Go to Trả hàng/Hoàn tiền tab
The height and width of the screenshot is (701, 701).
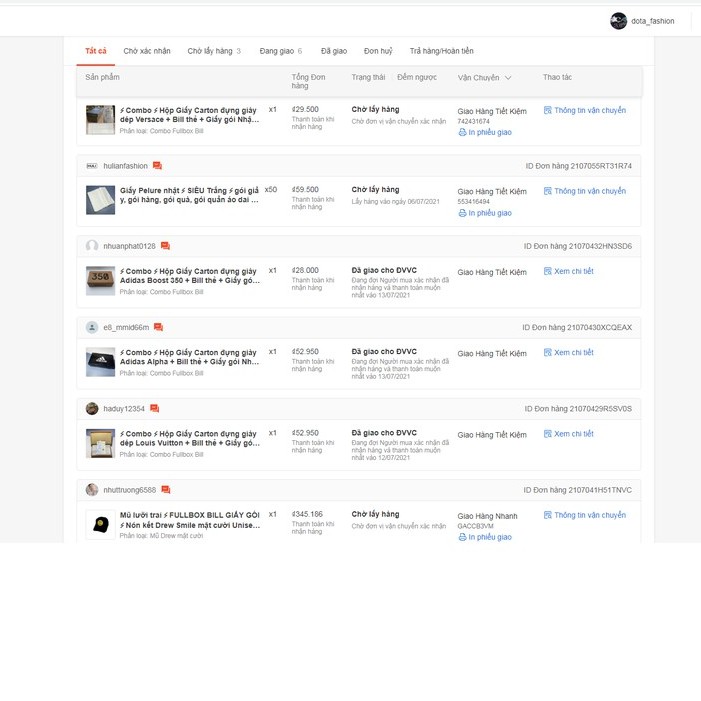tap(441, 51)
